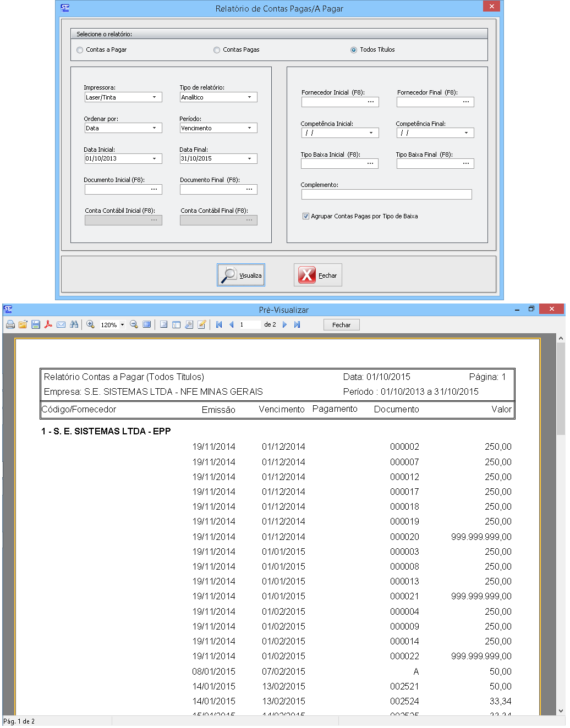Export report to PDF icon
Screen dimensions: 570x728
click(x=48, y=325)
